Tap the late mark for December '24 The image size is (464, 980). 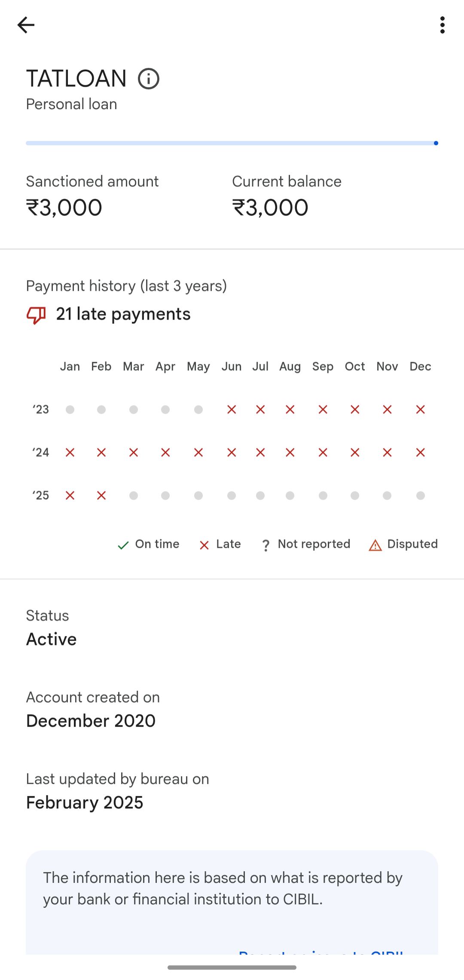(x=420, y=452)
